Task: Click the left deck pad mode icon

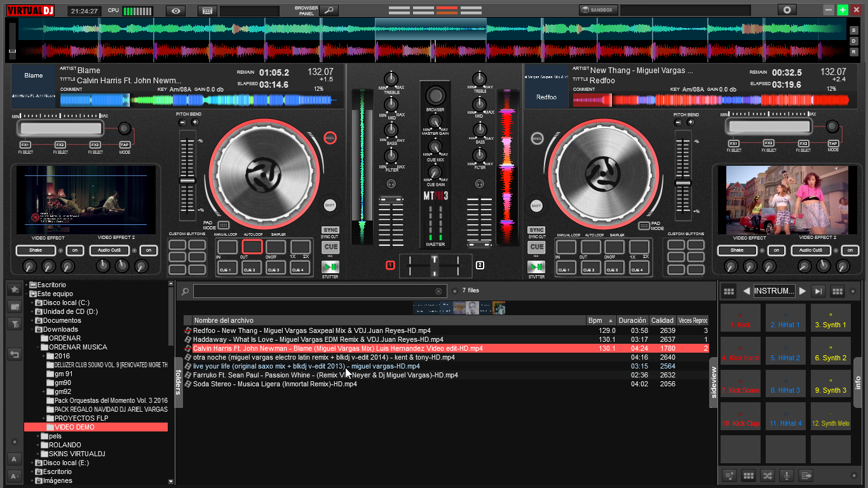Action: click(x=223, y=225)
